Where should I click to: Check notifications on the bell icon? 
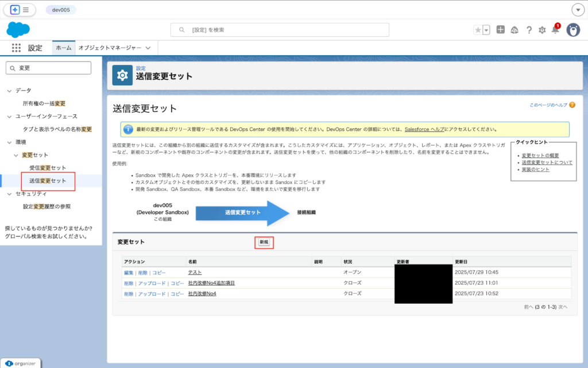coord(554,30)
